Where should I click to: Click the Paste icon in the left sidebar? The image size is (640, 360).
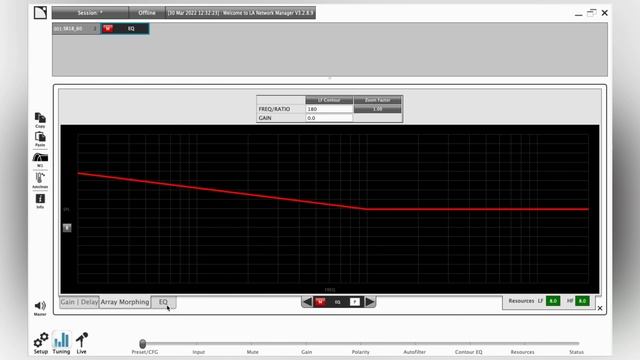click(40, 139)
